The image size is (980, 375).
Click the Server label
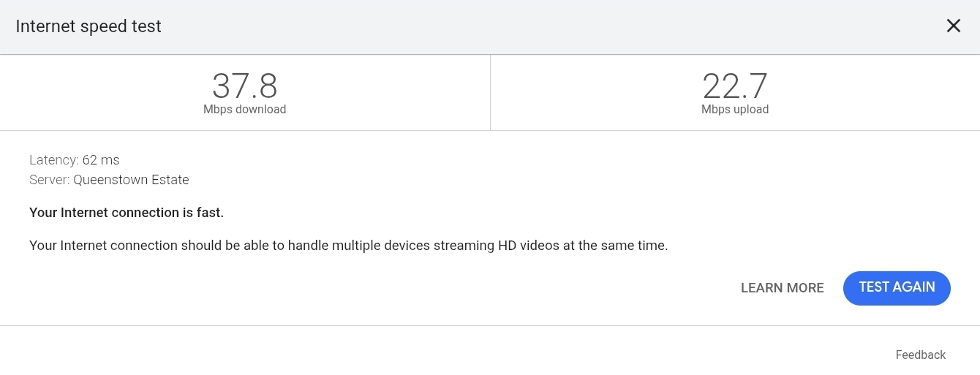(x=50, y=180)
